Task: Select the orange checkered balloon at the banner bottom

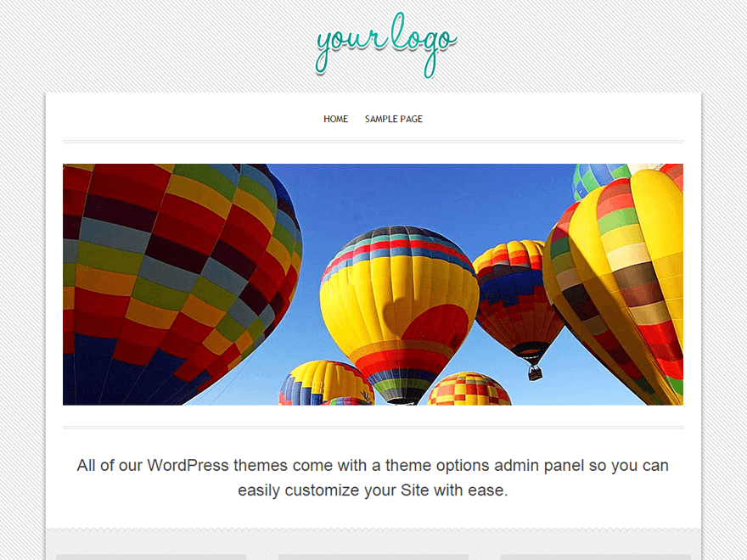Action: (x=469, y=389)
